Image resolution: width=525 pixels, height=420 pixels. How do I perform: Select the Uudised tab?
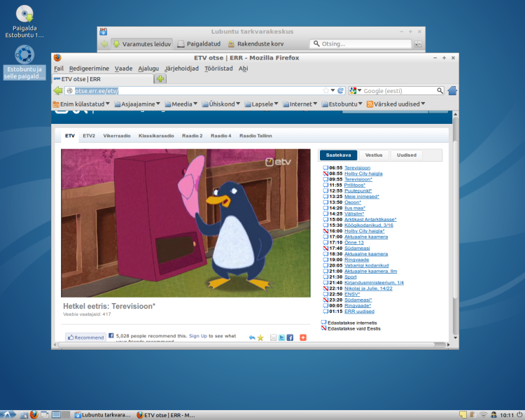[x=407, y=155]
